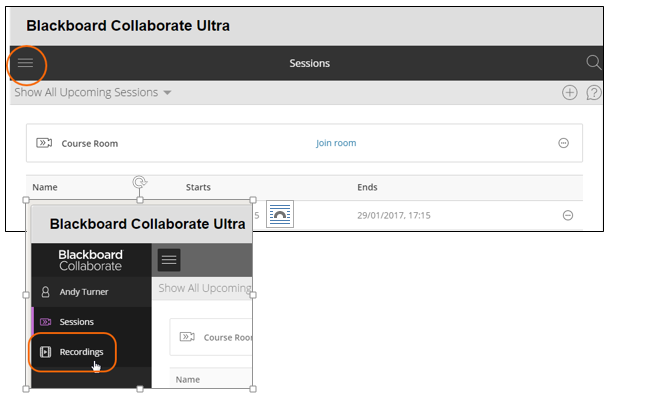This screenshot has width=658, height=398.
Task: Select Sessions in the side menu
Action: (x=91, y=322)
